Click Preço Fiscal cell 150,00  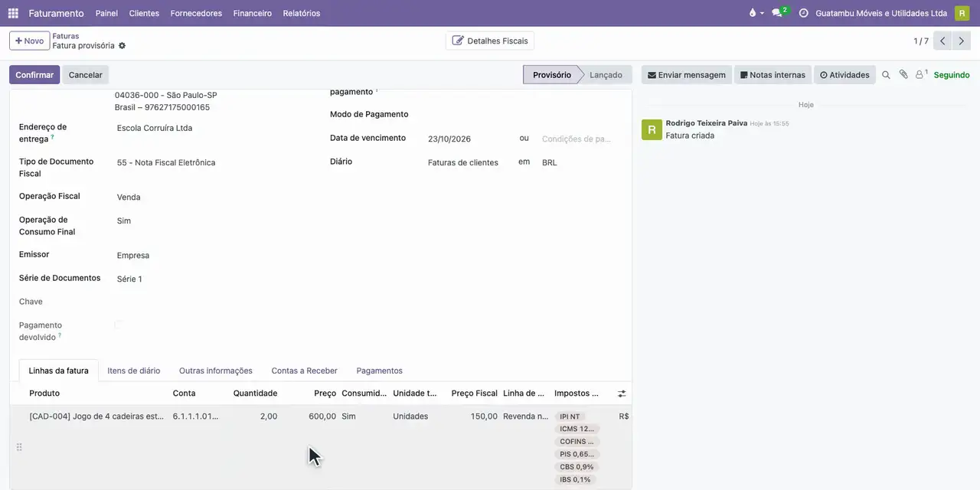[x=484, y=416]
